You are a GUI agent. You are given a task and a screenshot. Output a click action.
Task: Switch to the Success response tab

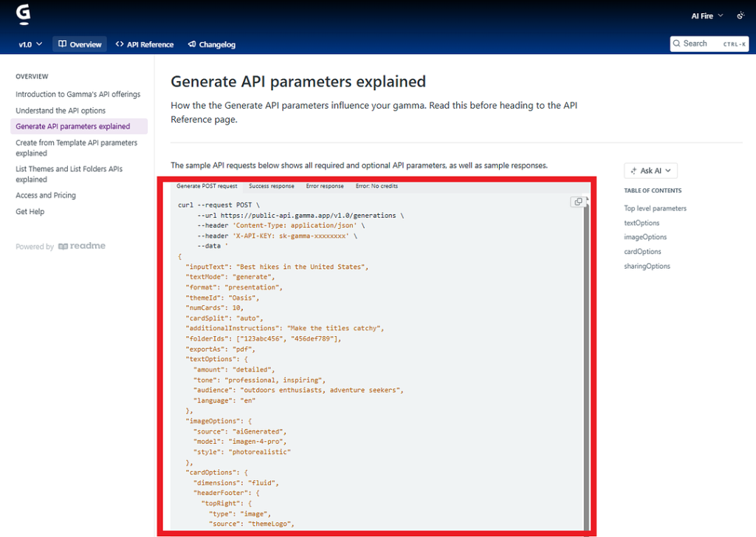(x=272, y=186)
